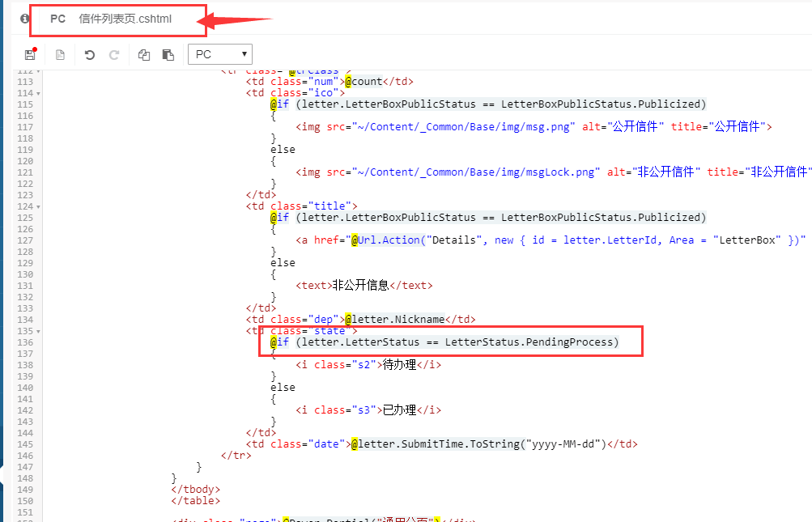
Task: Click the 待办理 text in the code
Action: pos(399,365)
